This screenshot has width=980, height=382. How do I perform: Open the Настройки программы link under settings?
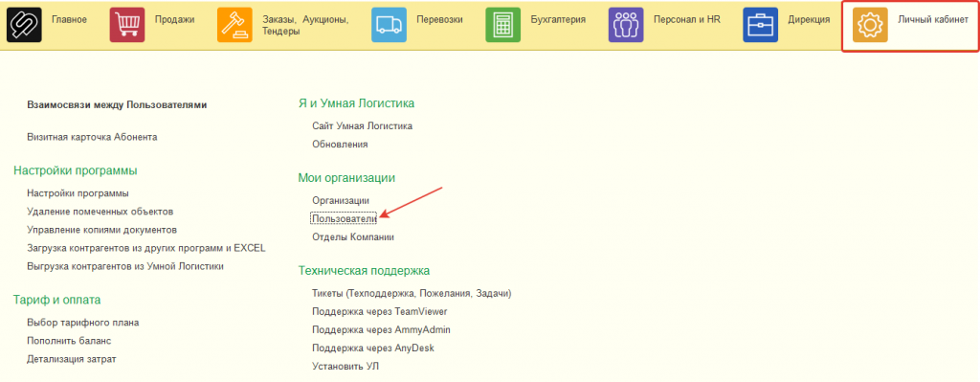pyautogui.click(x=78, y=193)
